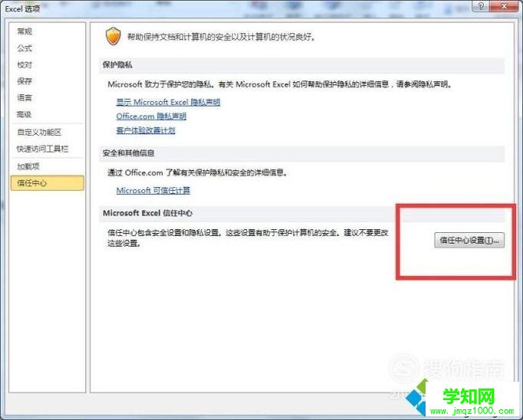Image resolution: width=523 pixels, height=420 pixels.
Task: Click the 信任中心包含安全设置 paragraph
Action: click(248, 238)
